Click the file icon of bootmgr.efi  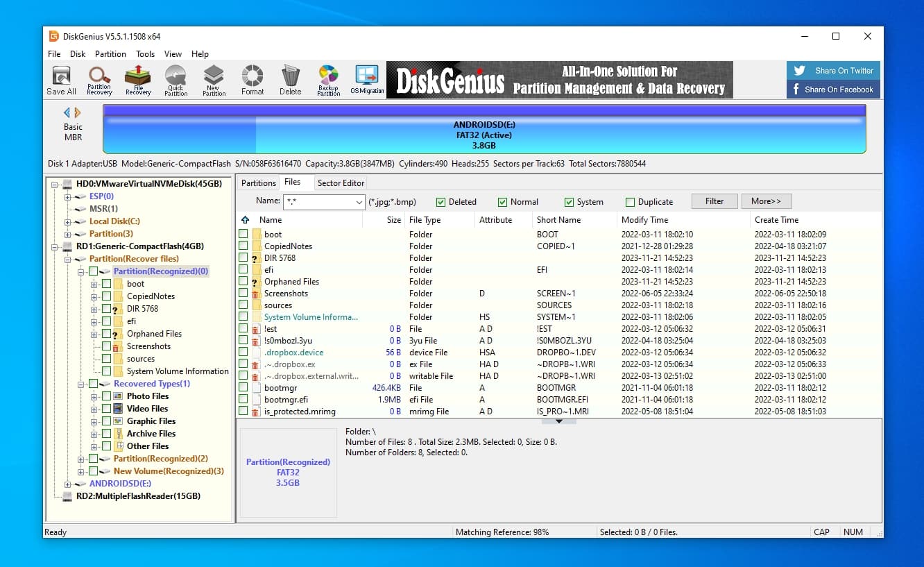pos(256,400)
